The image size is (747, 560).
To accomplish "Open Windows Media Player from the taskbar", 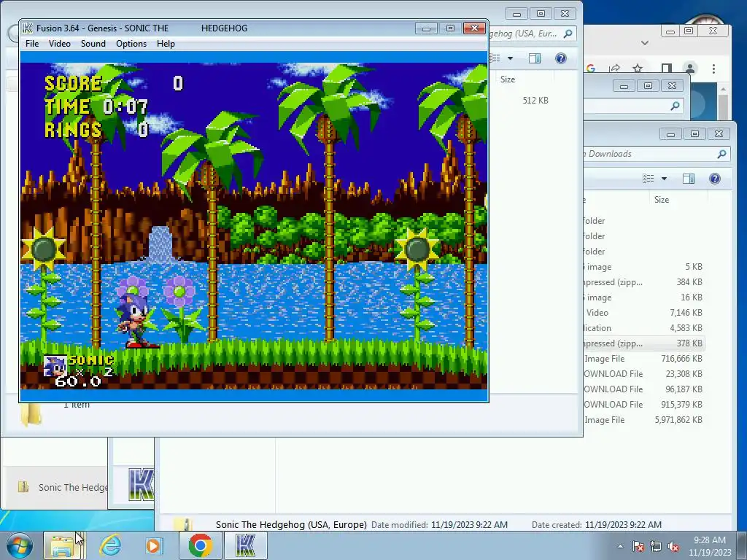I will click(x=154, y=545).
